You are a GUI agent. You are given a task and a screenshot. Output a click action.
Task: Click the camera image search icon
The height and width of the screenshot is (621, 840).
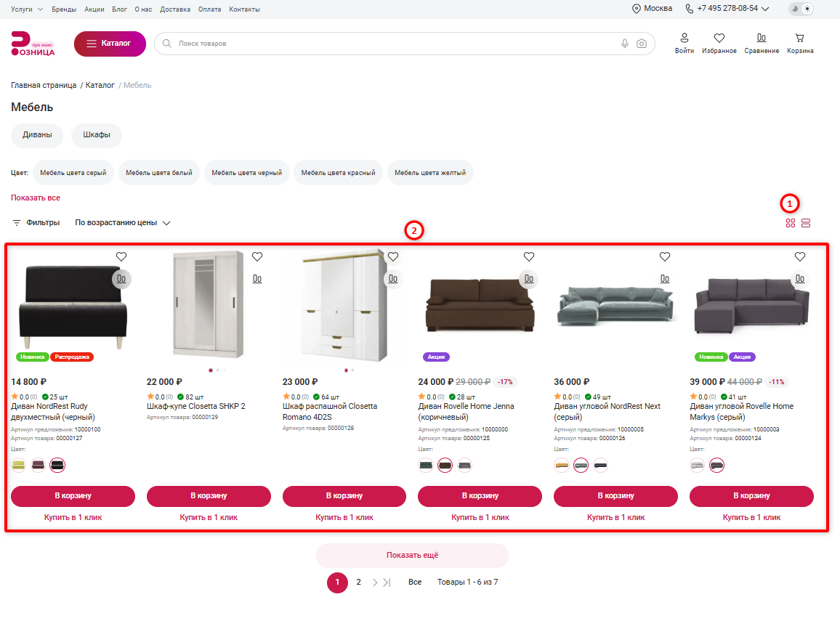click(641, 44)
